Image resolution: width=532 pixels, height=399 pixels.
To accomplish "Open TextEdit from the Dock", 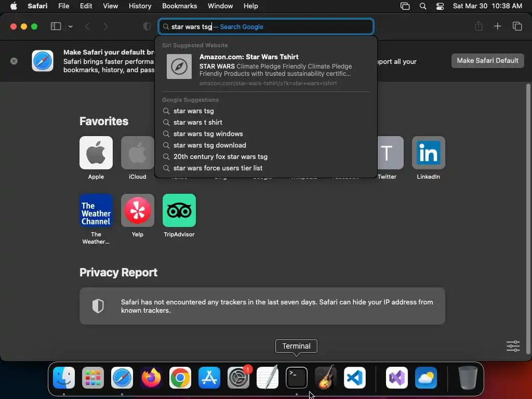I will (268, 378).
